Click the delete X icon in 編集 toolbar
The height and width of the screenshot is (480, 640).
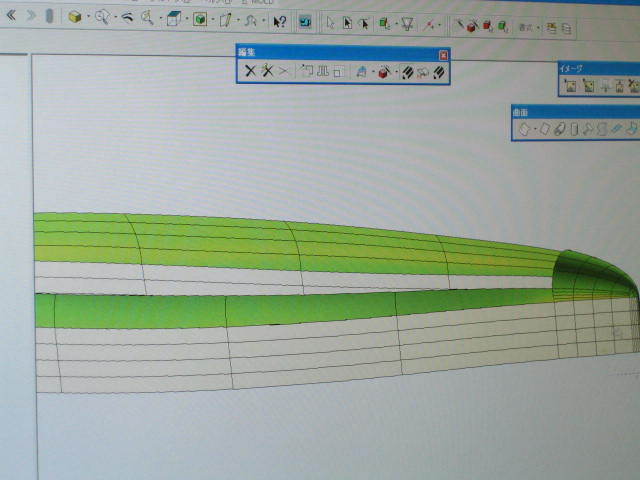pyautogui.click(x=251, y=72)
